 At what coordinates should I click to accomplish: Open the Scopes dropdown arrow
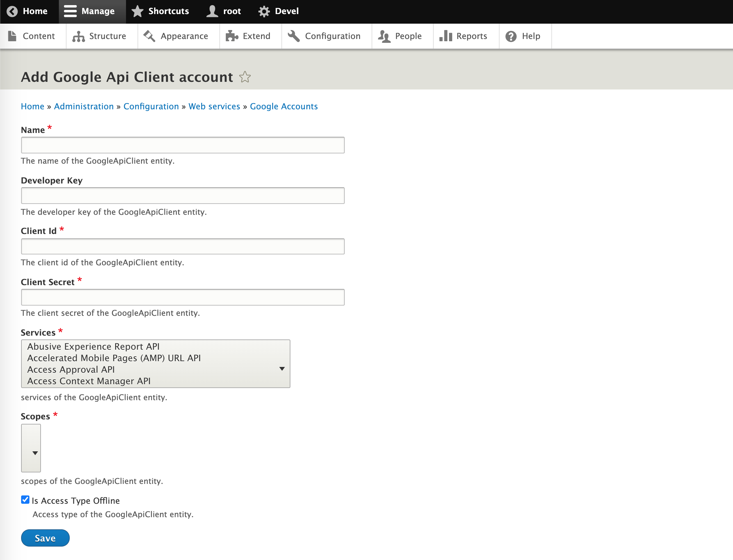click(x=35, y=453)
